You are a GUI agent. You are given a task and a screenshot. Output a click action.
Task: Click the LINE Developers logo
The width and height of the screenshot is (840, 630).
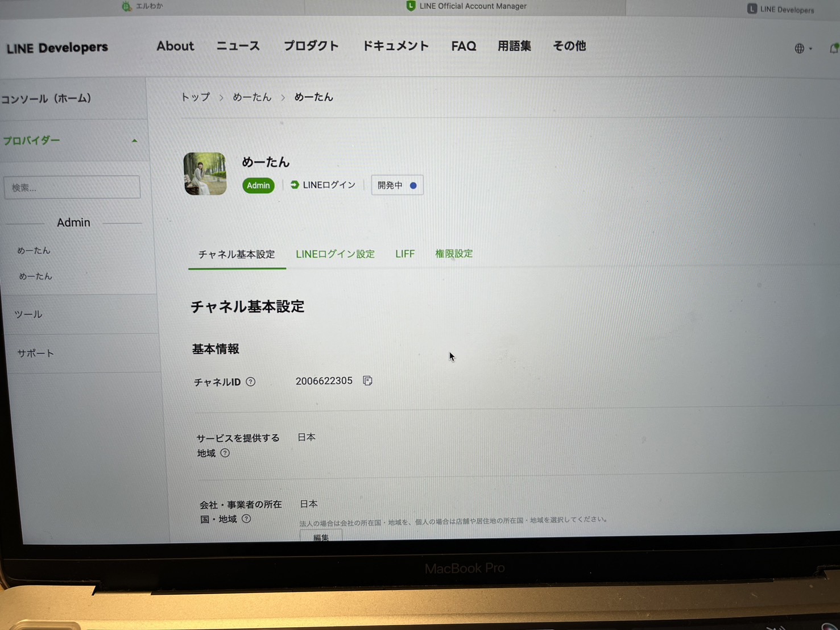click(x=57, y=48)
